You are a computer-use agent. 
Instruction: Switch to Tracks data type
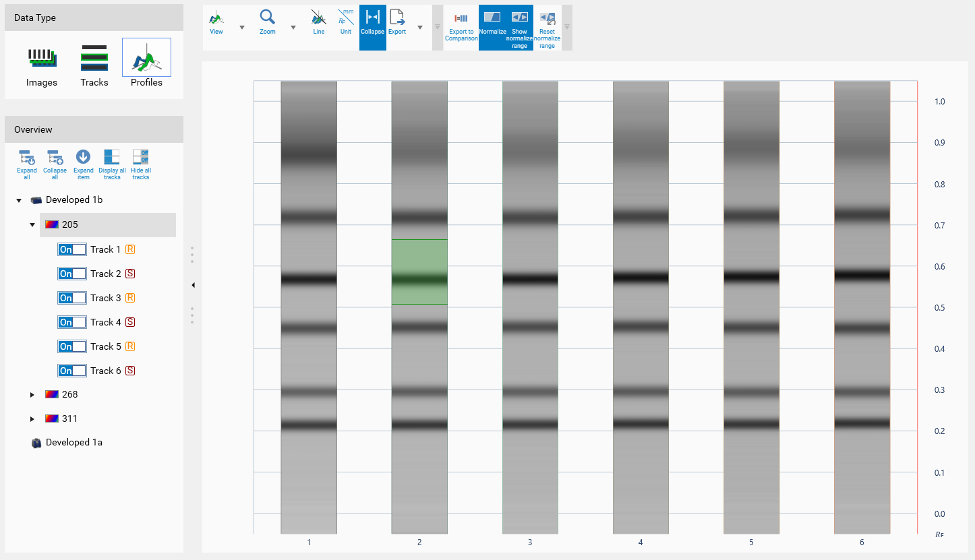tap(94, 64)
